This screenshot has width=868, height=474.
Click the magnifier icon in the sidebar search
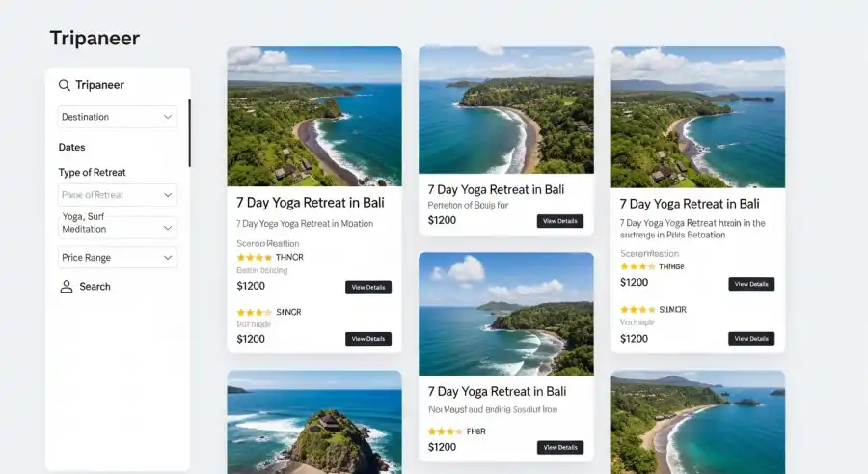[x=65, y=85]
